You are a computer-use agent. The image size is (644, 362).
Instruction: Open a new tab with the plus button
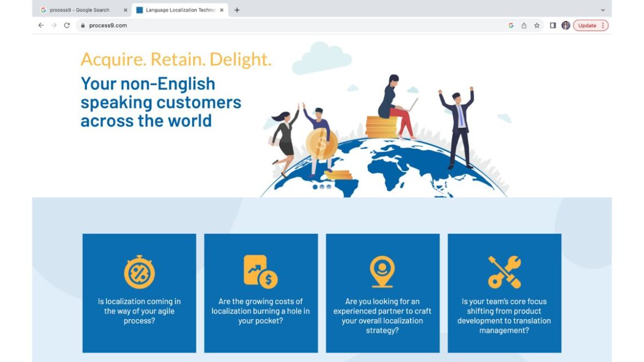pyautogui.click(x=237, y=9)
